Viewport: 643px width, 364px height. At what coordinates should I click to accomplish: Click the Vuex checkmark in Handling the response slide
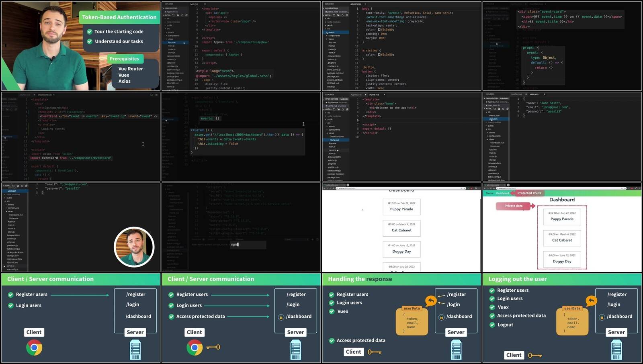click(332, 311)
